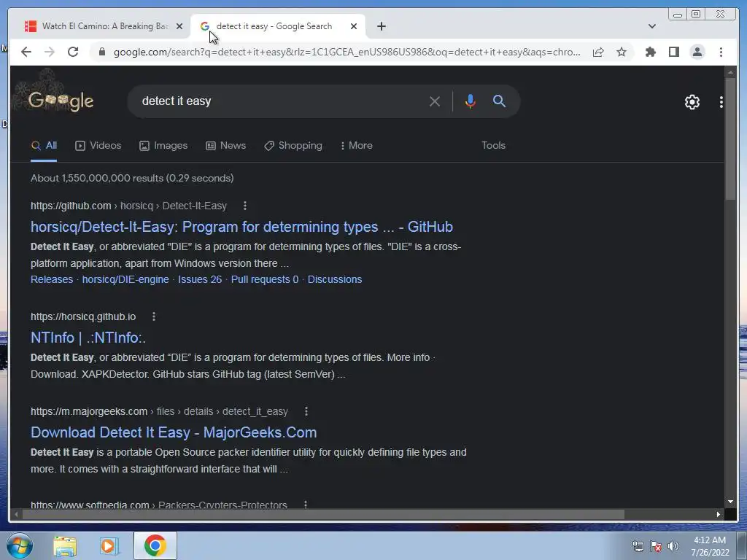
Task: Click the 'https://m.majorgeeks.com' breadcrumb text
Action: coord(88,411)
